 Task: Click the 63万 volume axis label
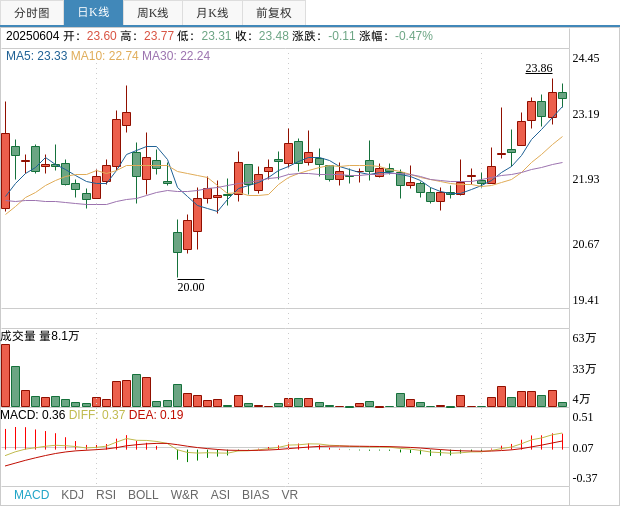click(x=584, y=338)
